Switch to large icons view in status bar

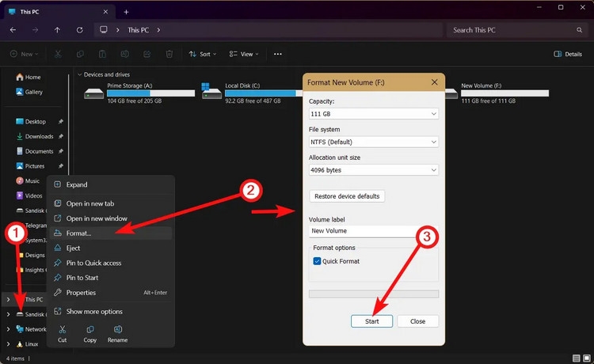(587, 358)
